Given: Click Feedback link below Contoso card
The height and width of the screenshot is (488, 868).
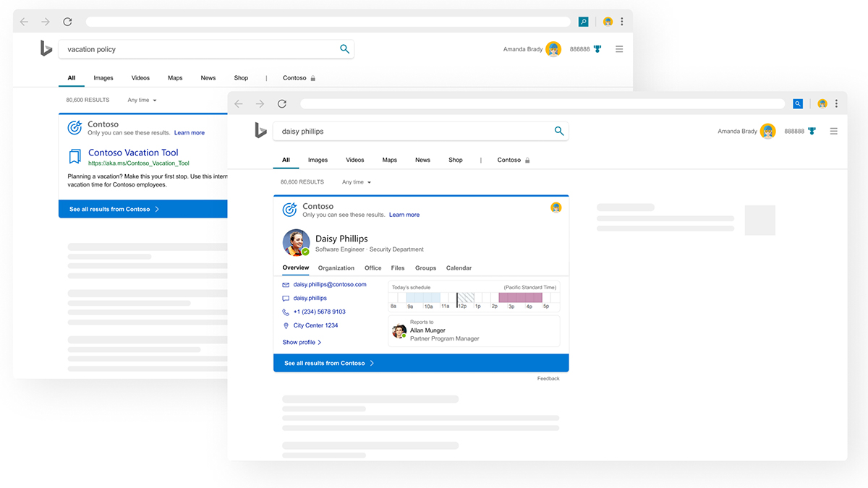Looking at the screenshot, I should 548,379.
